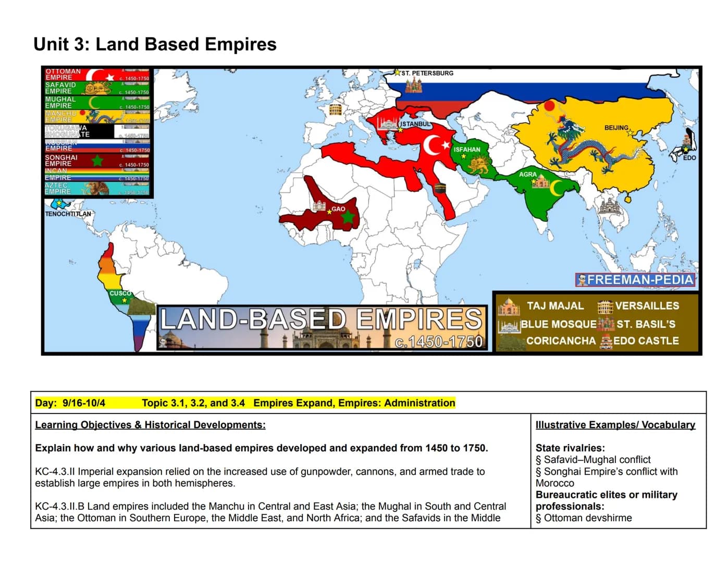This screenshot has width=728, height=563.
Task: Click the AGRA city label
Action: (527, 174)
